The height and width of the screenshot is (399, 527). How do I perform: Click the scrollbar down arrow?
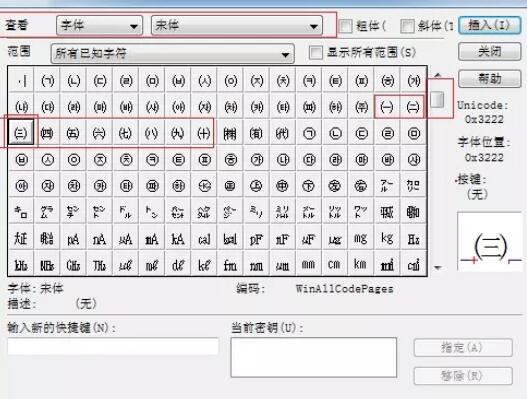[438, 268]
